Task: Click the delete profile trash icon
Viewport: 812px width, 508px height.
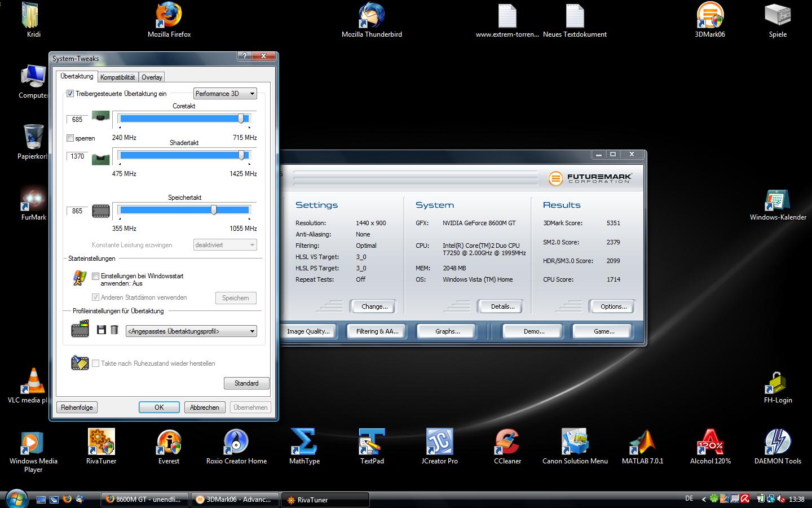Action: coord(114,330)
